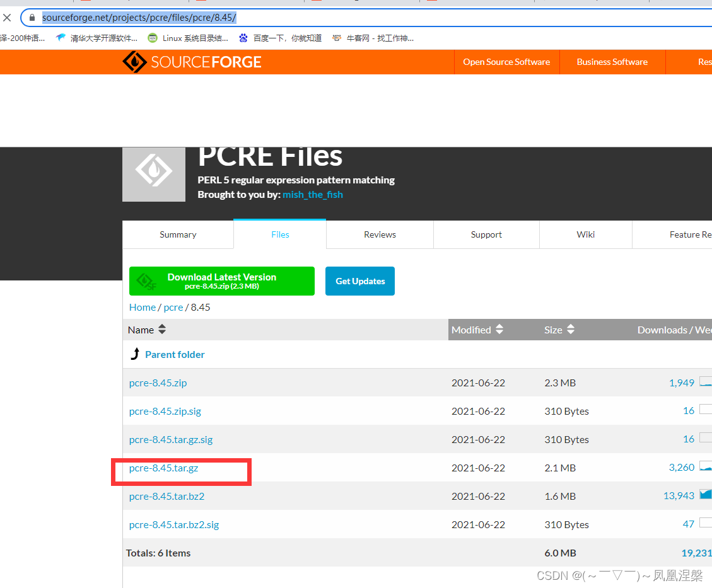Stop page loading with X button
This screenshot has height=588, width=712.
pyautogui.click(x=7, y=18)
